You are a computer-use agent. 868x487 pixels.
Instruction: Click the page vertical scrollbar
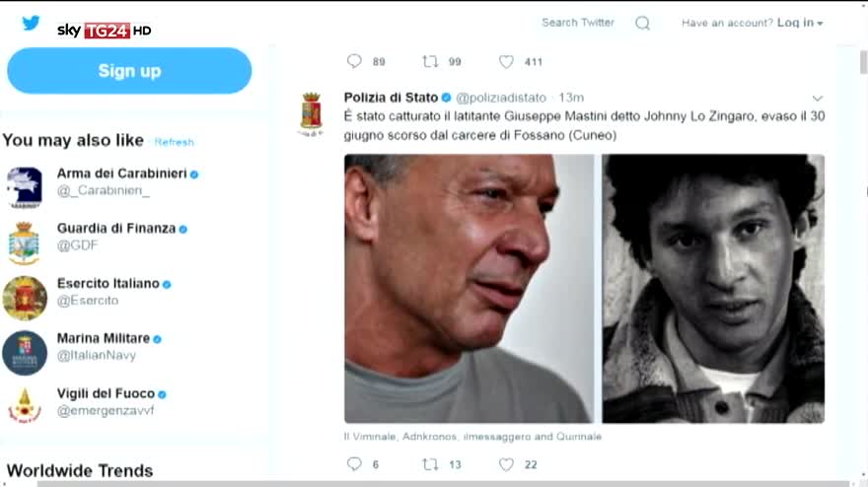tap(862, 246)
